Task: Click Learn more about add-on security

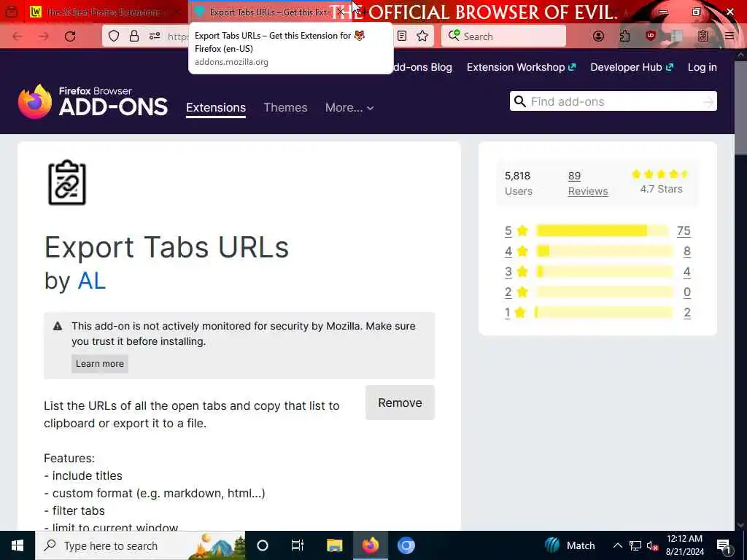Action: [x=99, y=364]
